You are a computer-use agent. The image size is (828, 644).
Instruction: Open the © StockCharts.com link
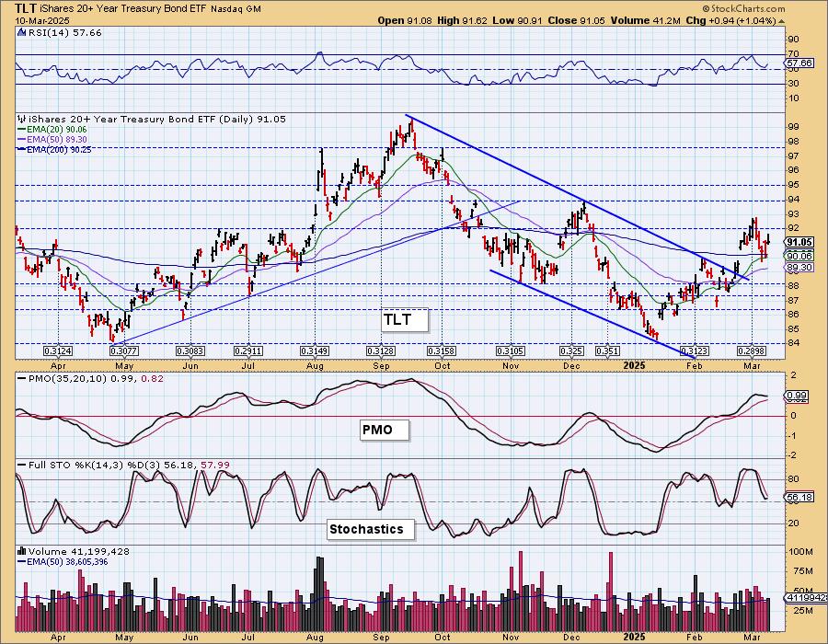point(743,8)
